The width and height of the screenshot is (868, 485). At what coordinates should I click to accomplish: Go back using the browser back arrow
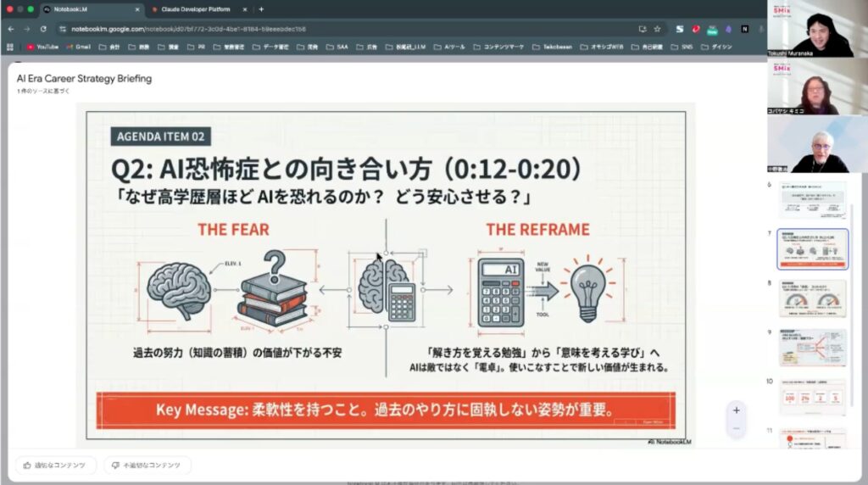click(11, 28)
